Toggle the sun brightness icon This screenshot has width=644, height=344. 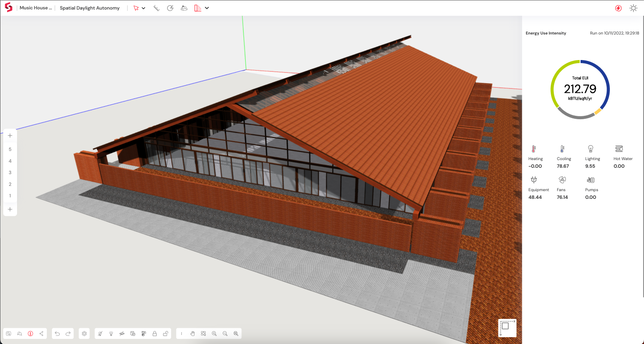[633, 8]
